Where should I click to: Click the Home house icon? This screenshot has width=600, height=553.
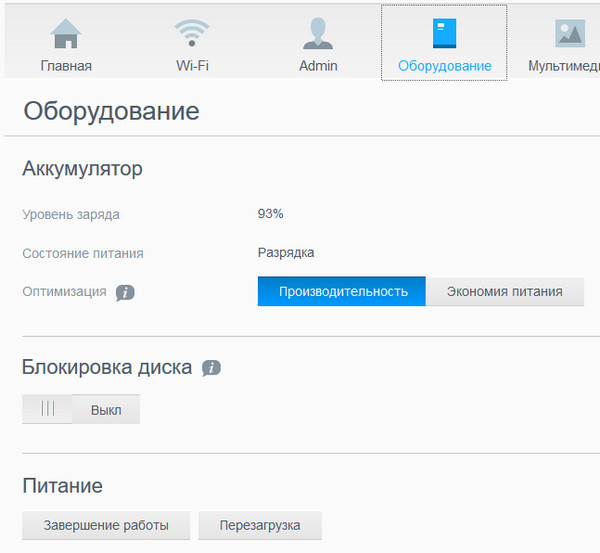pos(66,34)
